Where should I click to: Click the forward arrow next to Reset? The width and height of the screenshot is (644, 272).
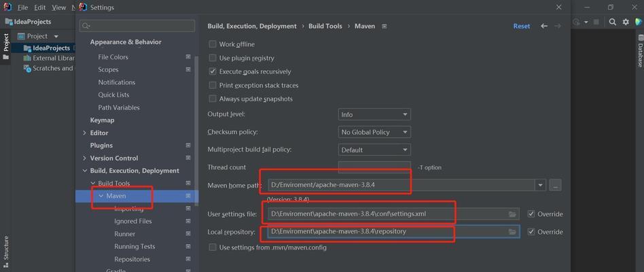(557, 26)
